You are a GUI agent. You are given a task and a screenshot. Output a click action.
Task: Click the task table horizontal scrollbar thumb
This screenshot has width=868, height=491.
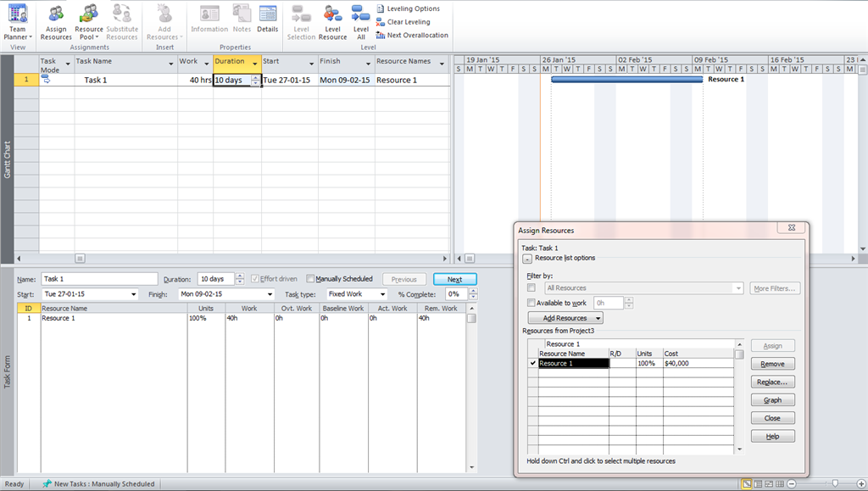coord(80,259)
